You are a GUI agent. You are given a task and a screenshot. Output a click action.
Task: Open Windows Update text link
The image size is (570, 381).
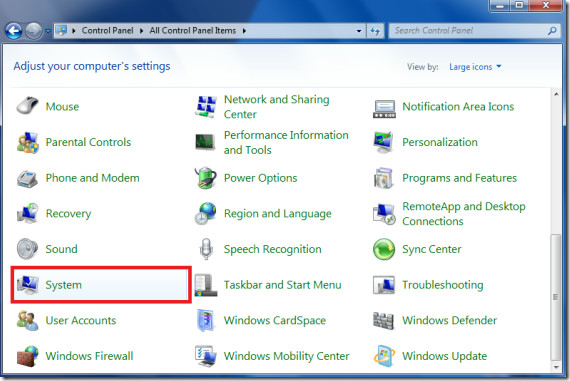click(445, 356)
